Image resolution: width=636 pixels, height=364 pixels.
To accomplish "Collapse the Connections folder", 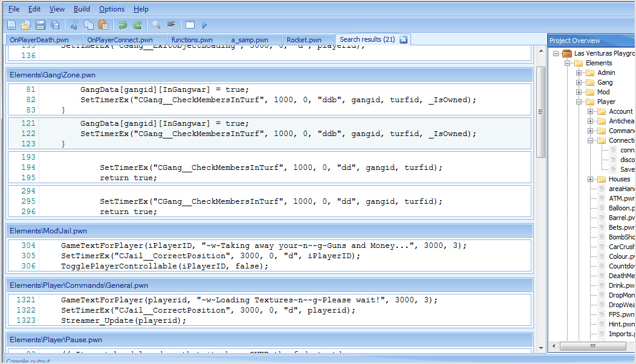I will pyautogui.click(x=591, y=140).
